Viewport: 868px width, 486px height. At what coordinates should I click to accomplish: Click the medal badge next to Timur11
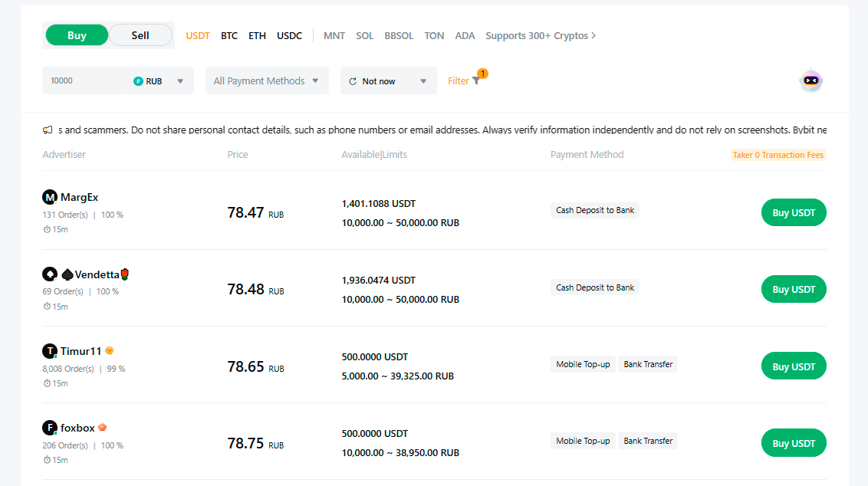(108, 350)
